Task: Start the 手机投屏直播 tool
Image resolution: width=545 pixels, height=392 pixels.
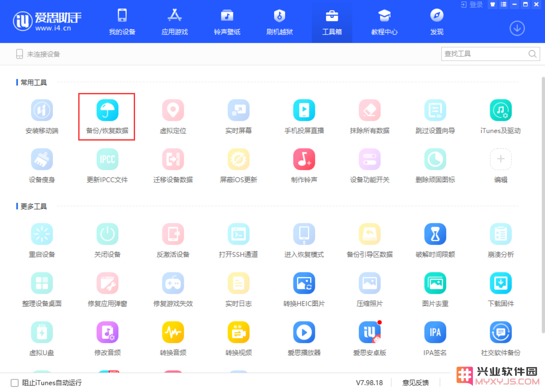Action: coord(304,117)
